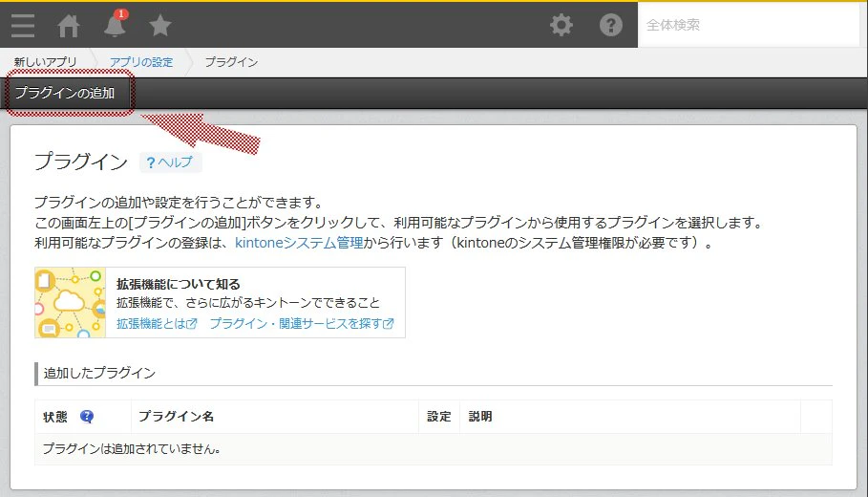Click the プラグインの追加 button

pyautogui.click(x=65, y=93)
